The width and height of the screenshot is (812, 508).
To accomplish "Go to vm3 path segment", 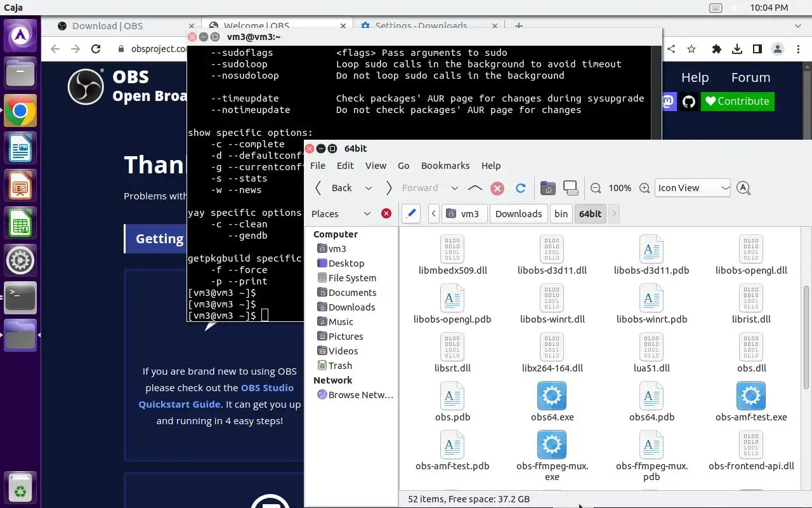I will pyautogui.click(x=463, y=214).
